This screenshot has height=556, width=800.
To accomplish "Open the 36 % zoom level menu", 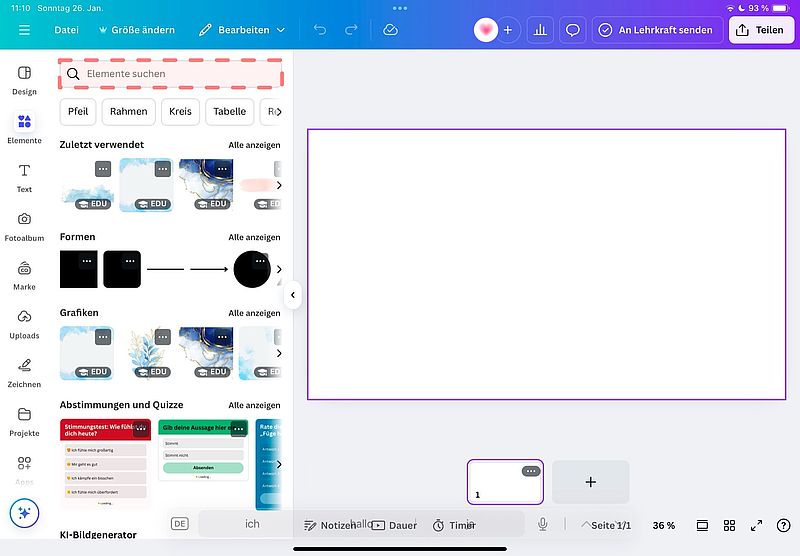I will coord(664,525).
